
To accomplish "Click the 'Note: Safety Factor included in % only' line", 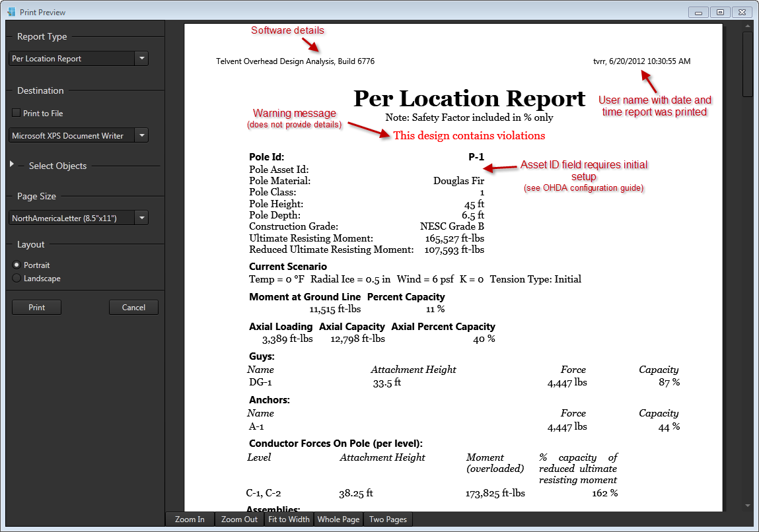I will (469, 117).
